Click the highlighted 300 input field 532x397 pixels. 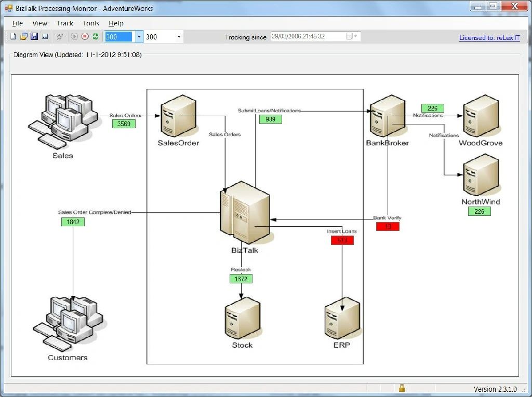point(118,37)
